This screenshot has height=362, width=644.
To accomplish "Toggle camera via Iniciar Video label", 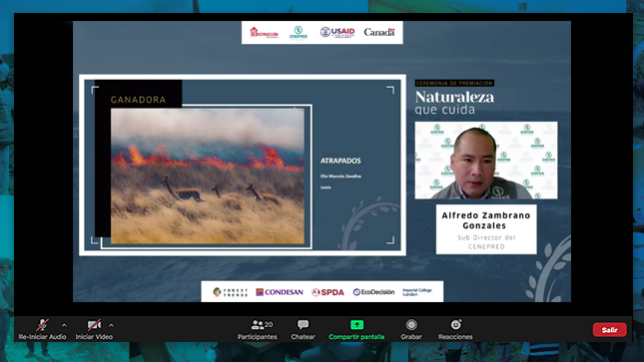I will tap(94, 337).
